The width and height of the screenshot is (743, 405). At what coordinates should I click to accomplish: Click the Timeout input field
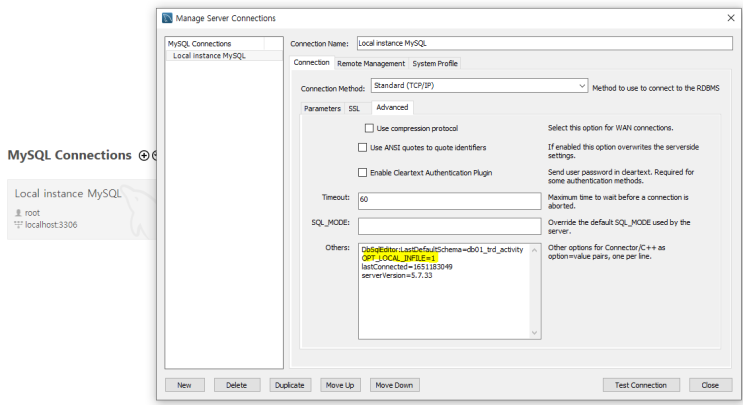click(449, 201)
